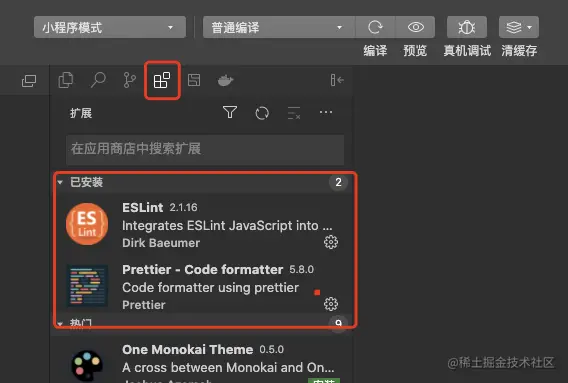Click the ESLint logo thumbnail
The image size is (568, 383).
click(87, 224)
